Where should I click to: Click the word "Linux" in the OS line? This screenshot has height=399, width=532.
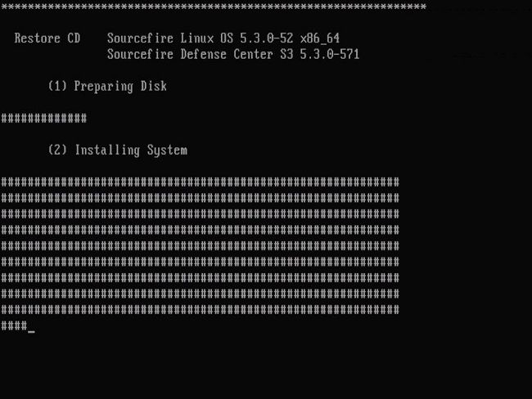tap(196, 38)
